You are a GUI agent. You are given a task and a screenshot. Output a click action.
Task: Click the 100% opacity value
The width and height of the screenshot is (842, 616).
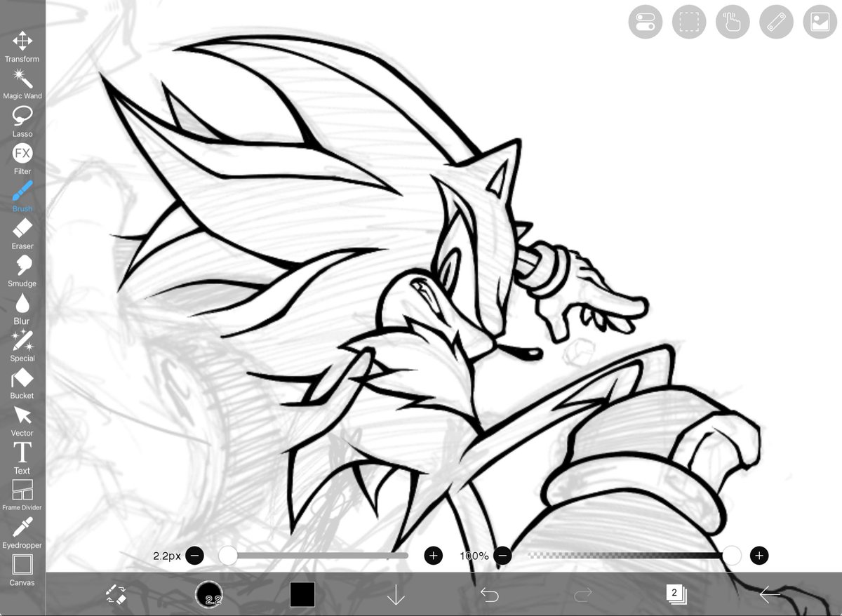[474, 556]
